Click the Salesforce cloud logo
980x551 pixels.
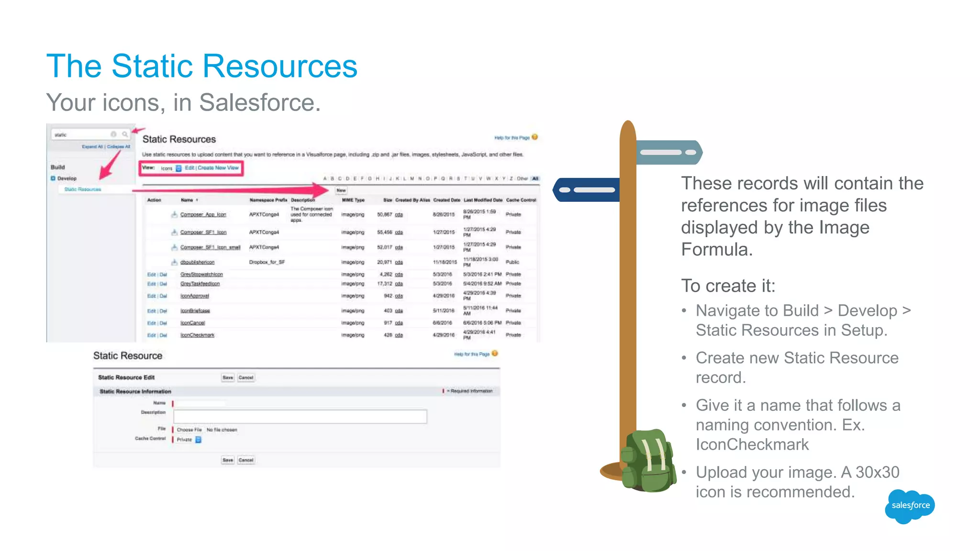point(910,506)
